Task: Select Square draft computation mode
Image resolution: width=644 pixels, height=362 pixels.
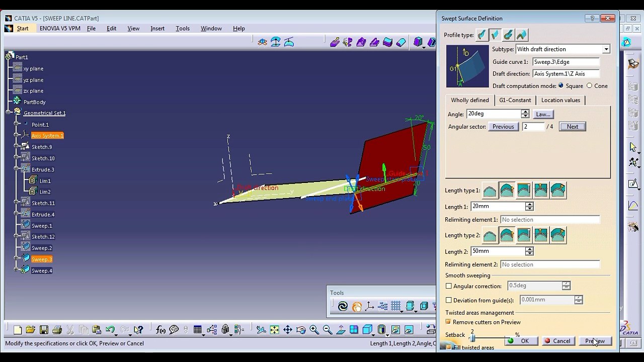Action: point(561,85)
